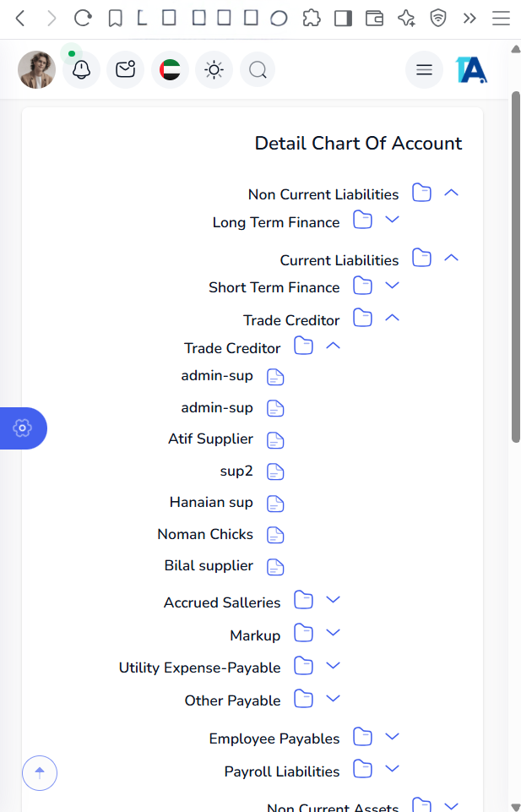Expand the Employee Payables group

tap(392, 737)
